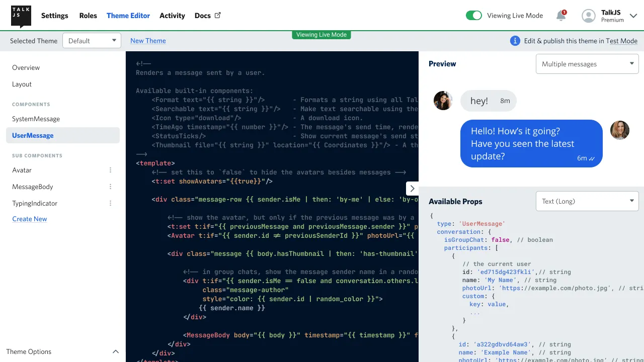Viewport: 644px width, 362px height.
Task: Disable Viewing Live Mode
Action: pyautogui.click(x=473, y=16)
